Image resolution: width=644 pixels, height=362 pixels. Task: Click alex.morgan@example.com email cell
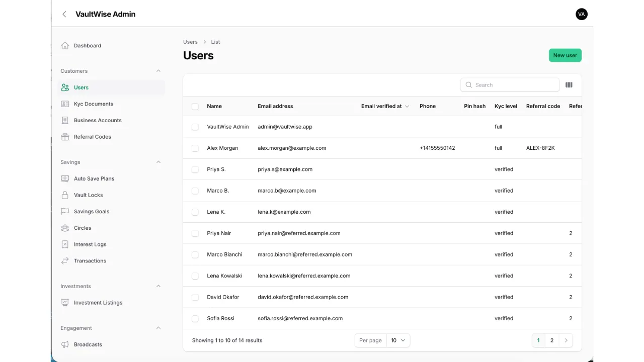pos(292,148)
